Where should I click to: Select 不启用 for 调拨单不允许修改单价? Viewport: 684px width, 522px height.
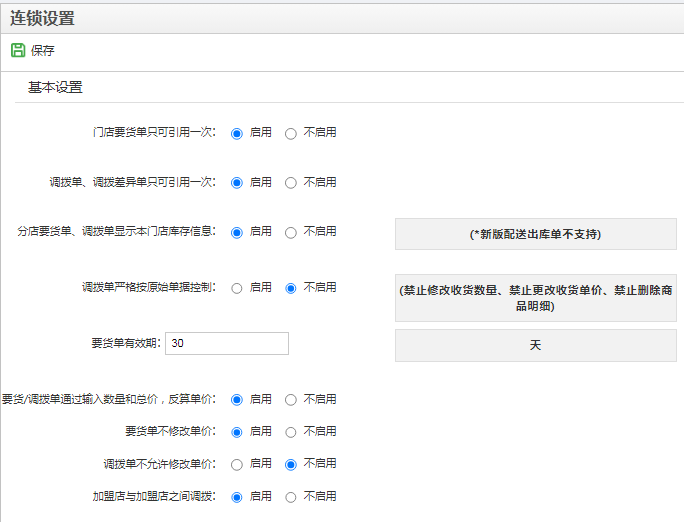[291, 465]
